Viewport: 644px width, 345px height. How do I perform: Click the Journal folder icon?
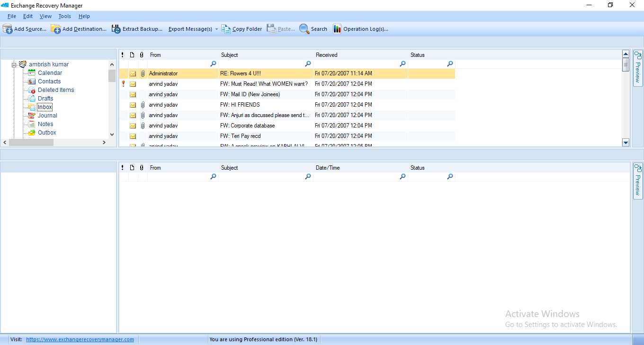point(32,115)
